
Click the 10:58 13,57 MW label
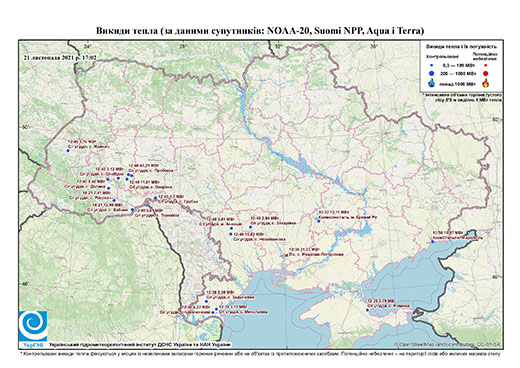[448, 232]
